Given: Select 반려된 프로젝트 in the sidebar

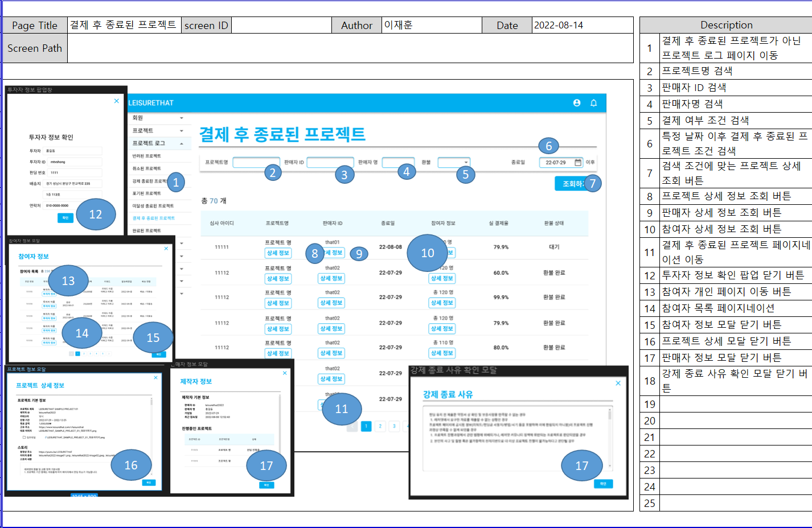Looking at the screenshot, I should click(x=147, y=156).
